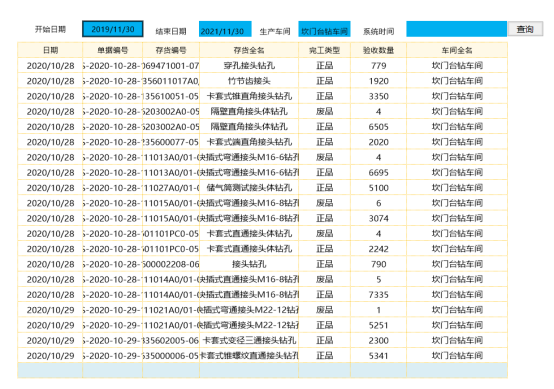This screenshot has width=554, height=389.
Task: Click the item code 35600077-05
Action: click(171, 142)
